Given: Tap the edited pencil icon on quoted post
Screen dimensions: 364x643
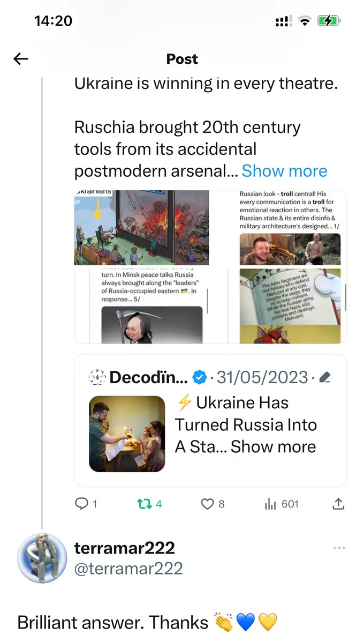Looking at the screenshot, I should pyautogui.click(x=324, y=378).
